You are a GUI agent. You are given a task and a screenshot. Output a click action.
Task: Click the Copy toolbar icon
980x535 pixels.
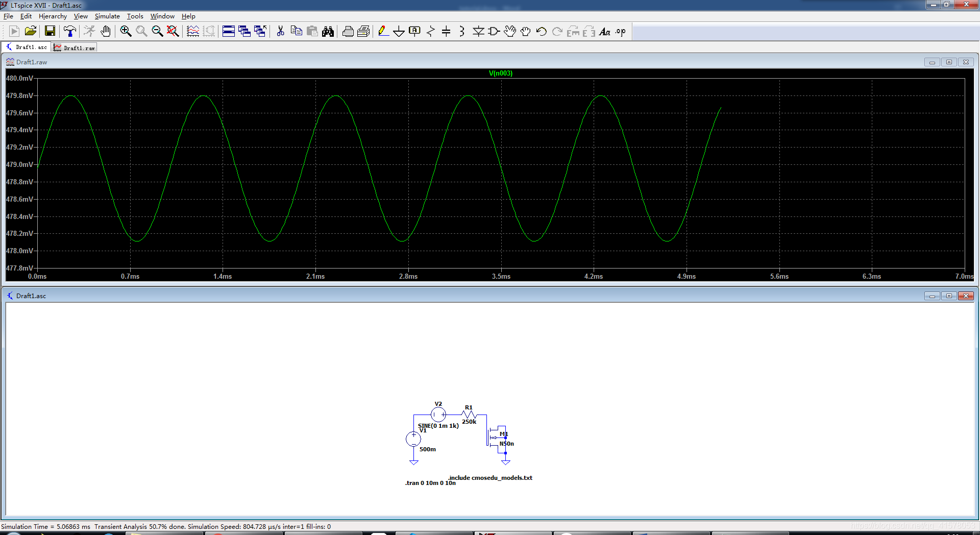[296, 31]
